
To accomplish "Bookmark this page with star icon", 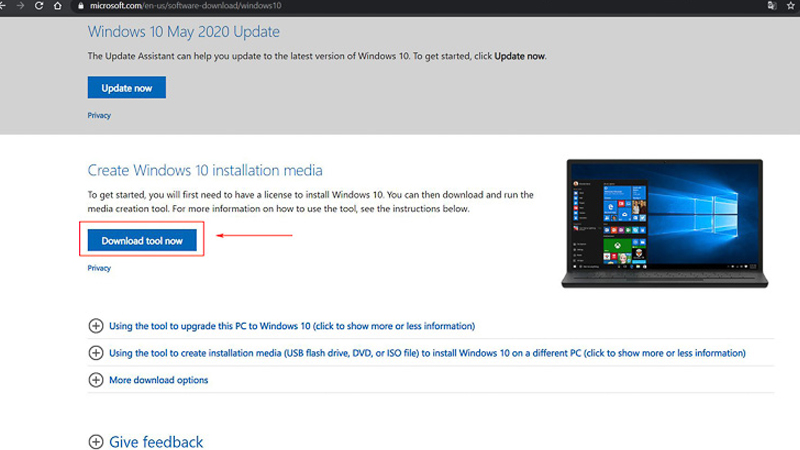I will pos(791,6).
